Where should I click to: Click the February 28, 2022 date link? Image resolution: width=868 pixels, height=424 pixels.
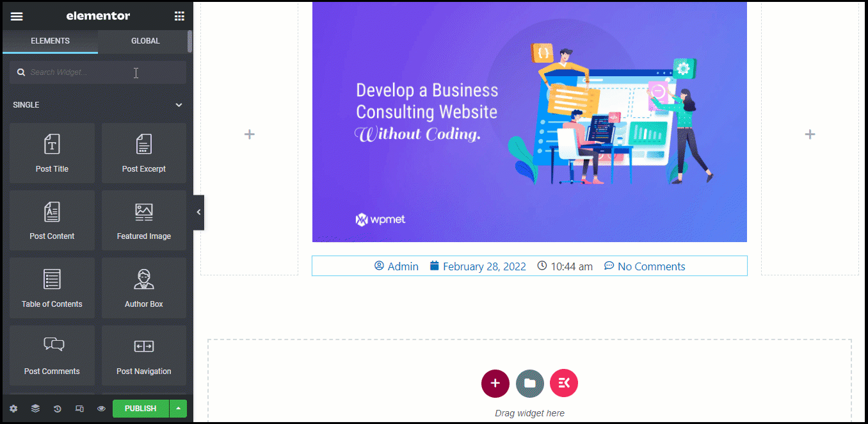pyautogui.click(x=478, y=266)
